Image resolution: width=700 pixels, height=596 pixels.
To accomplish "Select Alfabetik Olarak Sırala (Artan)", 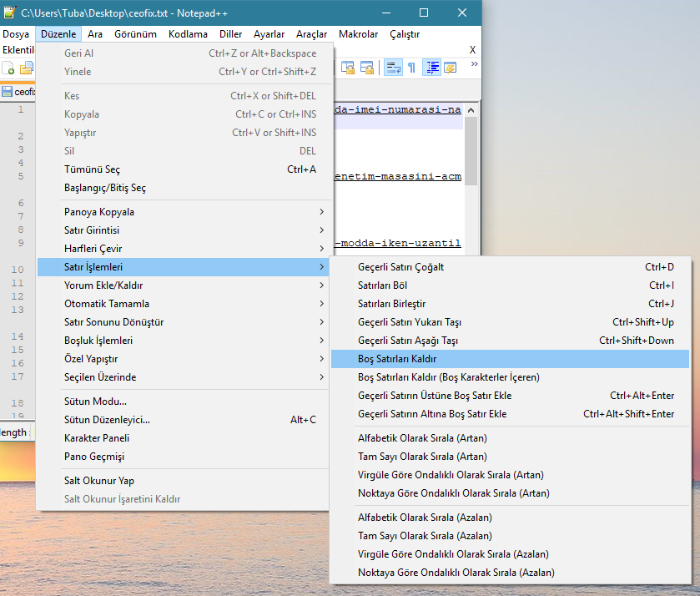I will click(x=511, y=438).
